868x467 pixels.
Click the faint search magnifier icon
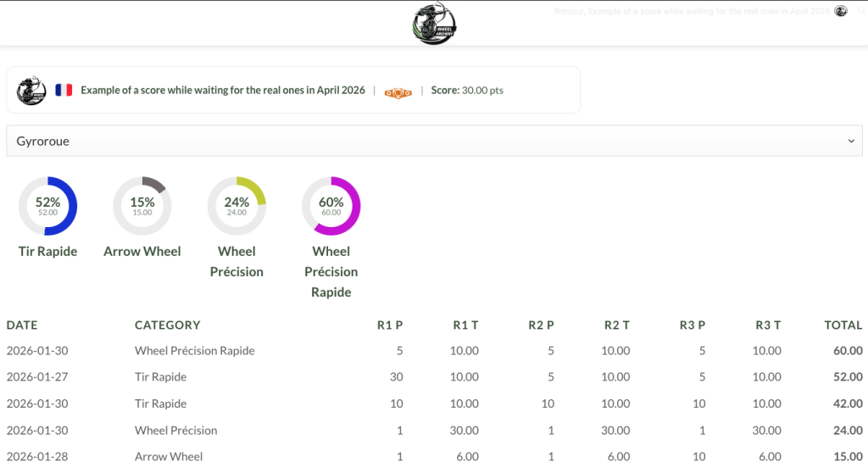click(x=861, y=11)
